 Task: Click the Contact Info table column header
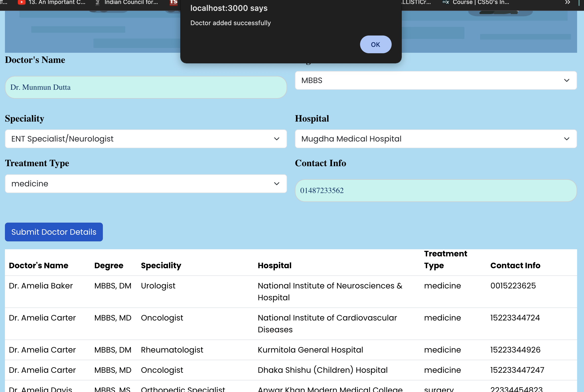[515, 266]
